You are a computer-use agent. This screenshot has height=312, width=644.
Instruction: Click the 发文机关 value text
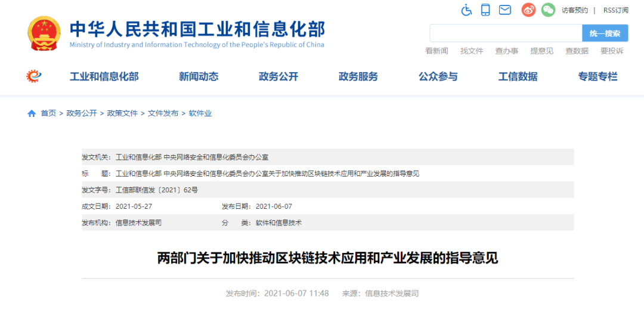[192, 157]
